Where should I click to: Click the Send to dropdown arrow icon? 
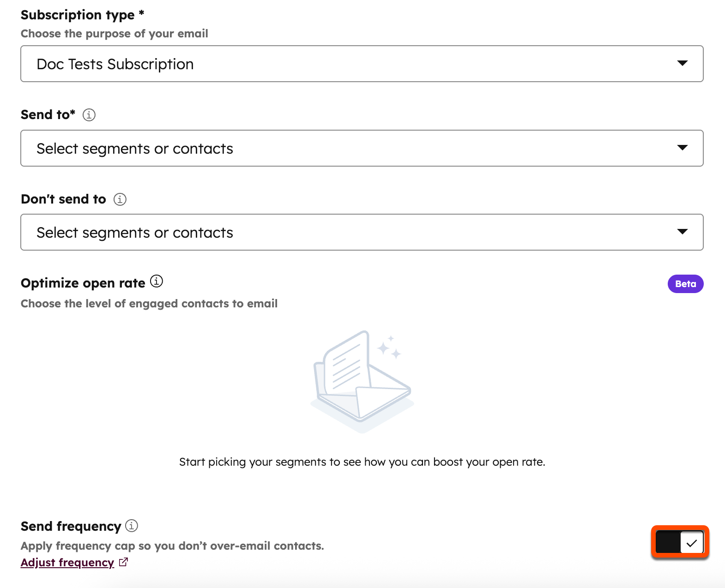point(683,148)
